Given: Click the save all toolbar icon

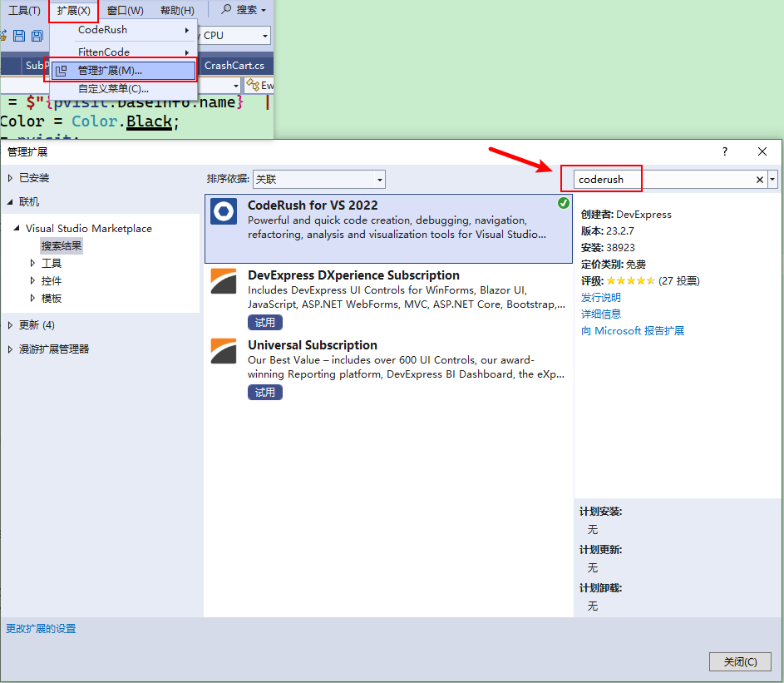Looking at the screenshot, I should tap(37, 36).
